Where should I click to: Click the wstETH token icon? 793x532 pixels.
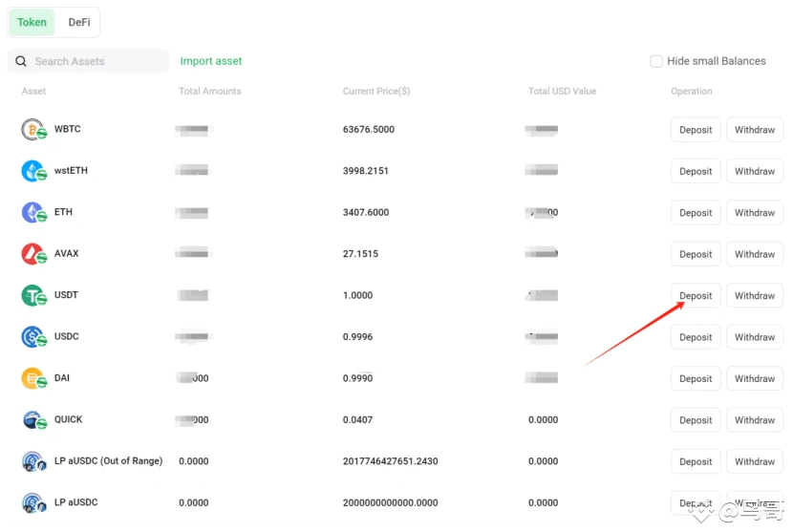click(x=33, y=171)
